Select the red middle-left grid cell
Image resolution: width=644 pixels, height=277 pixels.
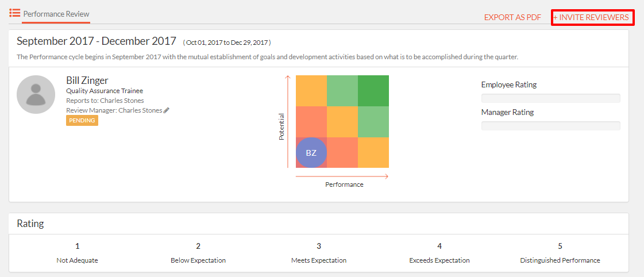click(311, 122)
